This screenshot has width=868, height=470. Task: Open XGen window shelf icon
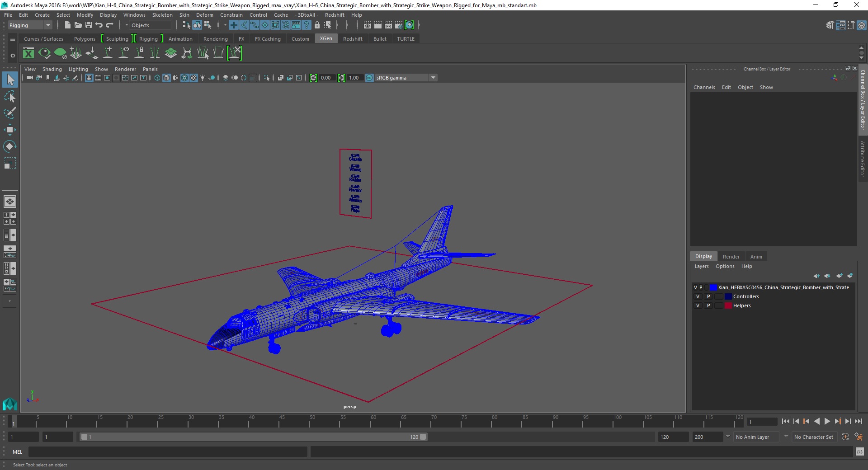click(28, 53)
